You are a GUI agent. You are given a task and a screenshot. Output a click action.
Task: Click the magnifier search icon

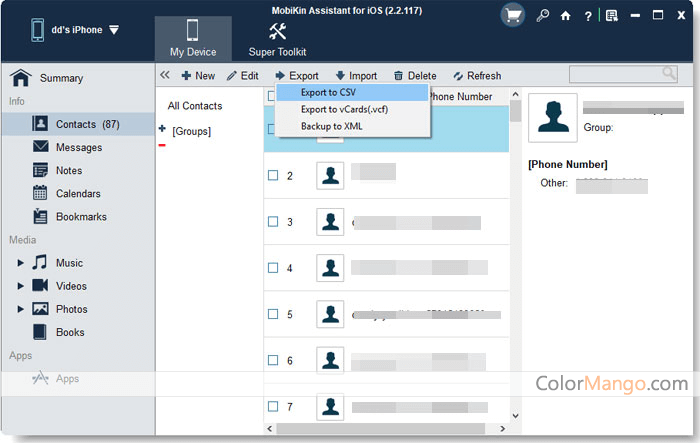pyautogui.click(x=669, y=73)
